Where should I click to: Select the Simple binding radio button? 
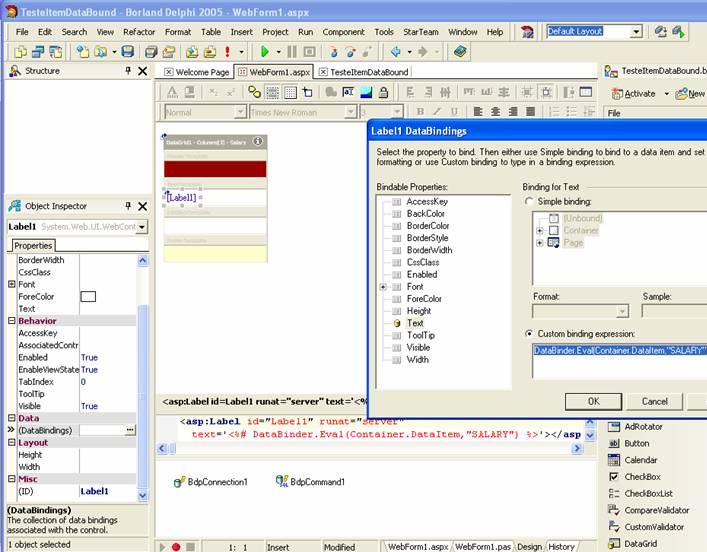pos(529,202)
